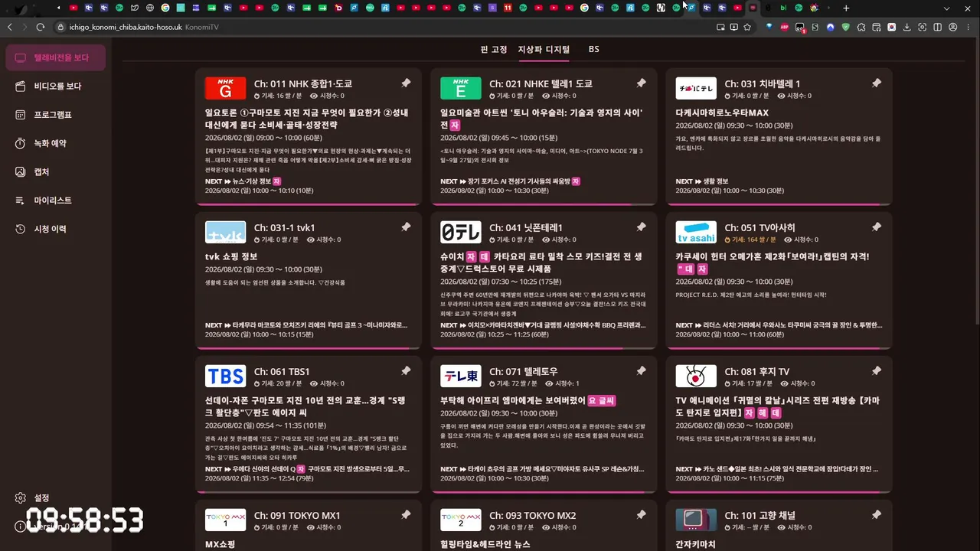Click the Fuji TV channel logo
Viewport: 980px width, 551px height.
(x=696, y=376)
